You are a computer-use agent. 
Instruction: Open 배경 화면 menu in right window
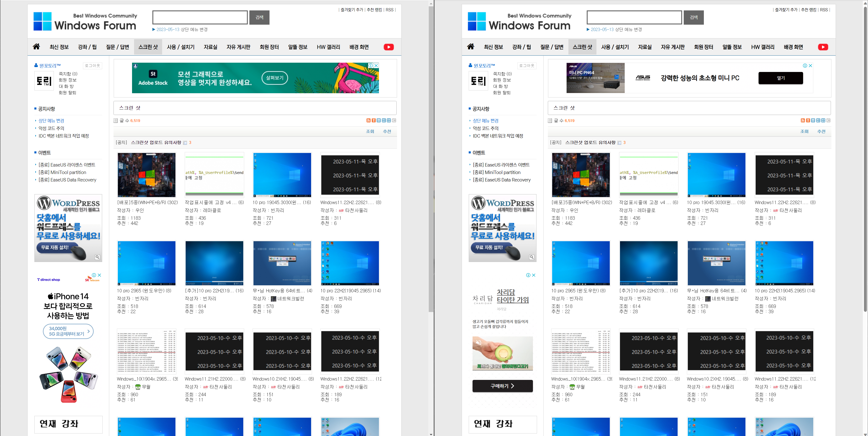tap(793, 47)
